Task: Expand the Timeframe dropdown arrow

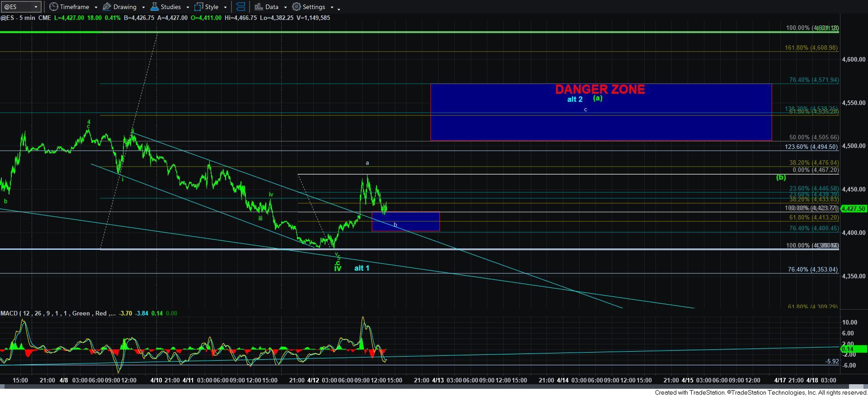Action: pos(96,7)
